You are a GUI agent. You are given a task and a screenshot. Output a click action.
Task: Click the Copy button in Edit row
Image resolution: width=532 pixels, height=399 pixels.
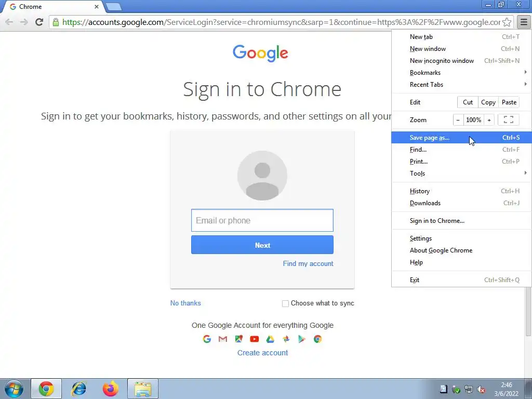click(488, 102)
